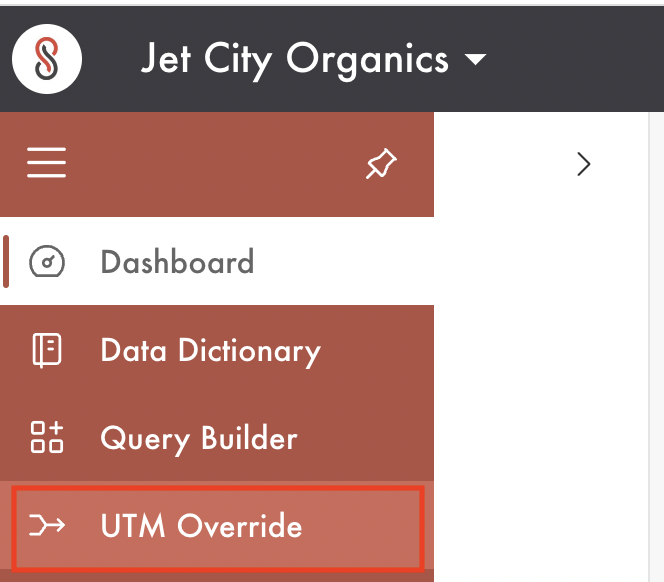The width and height of the screenshot is (664, 582).
Task: Click the red S logo in the header
Action: [47, 59]
